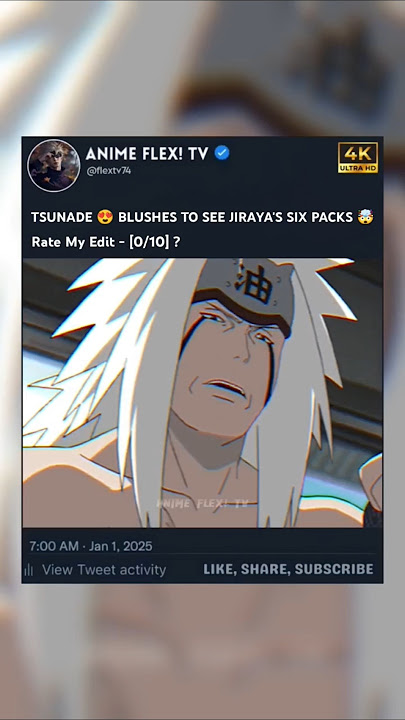The image size is (405, 720).
Task: Click the blue verified checkmark badge
Action: (x=222, y=153)
